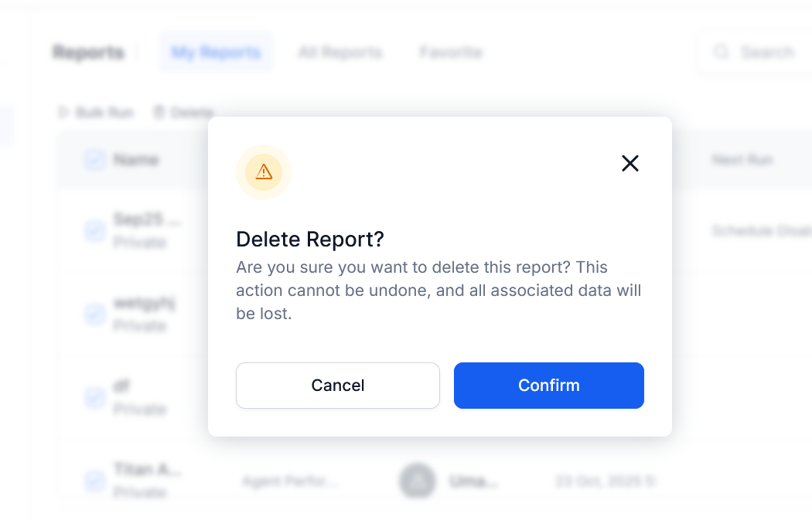
Task: Toggle the df report checkbox
Action: [x=94, y=397]
